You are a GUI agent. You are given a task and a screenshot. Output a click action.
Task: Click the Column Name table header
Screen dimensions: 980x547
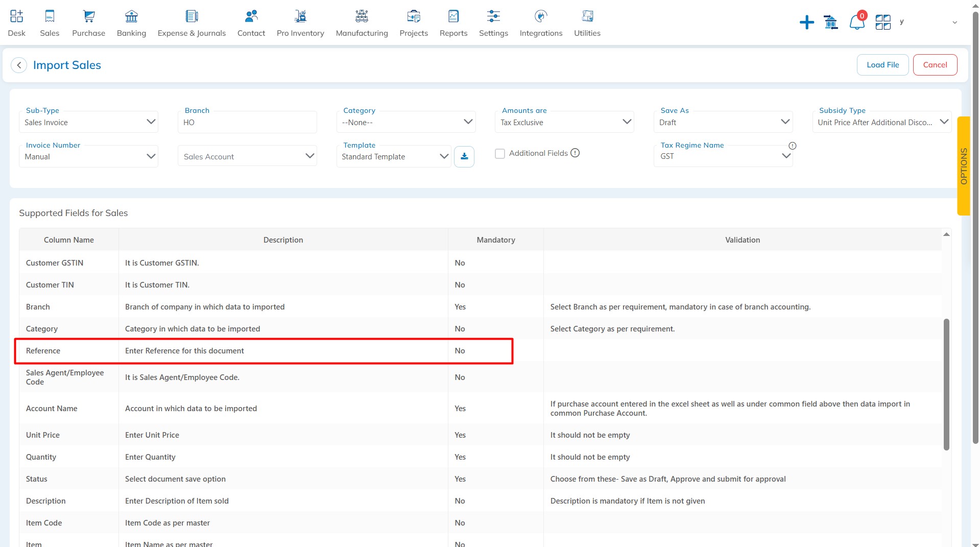69,240
